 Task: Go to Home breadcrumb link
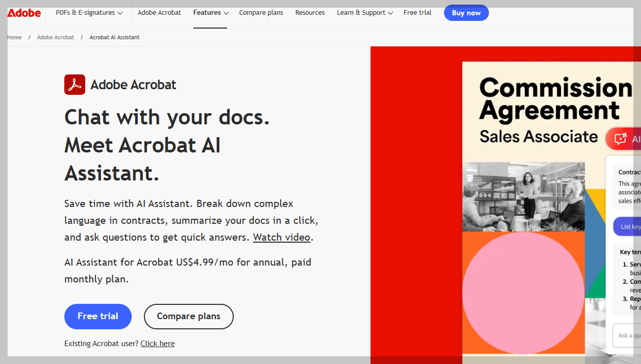pos(14,37)
